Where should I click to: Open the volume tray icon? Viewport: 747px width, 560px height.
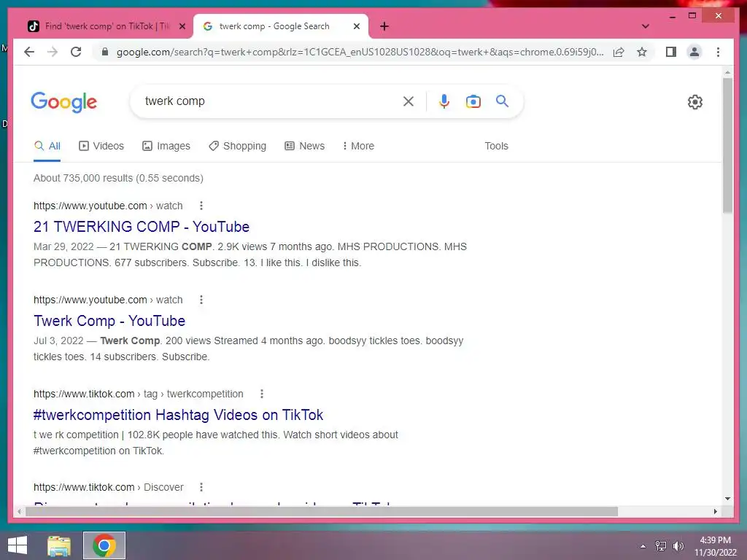678,546
